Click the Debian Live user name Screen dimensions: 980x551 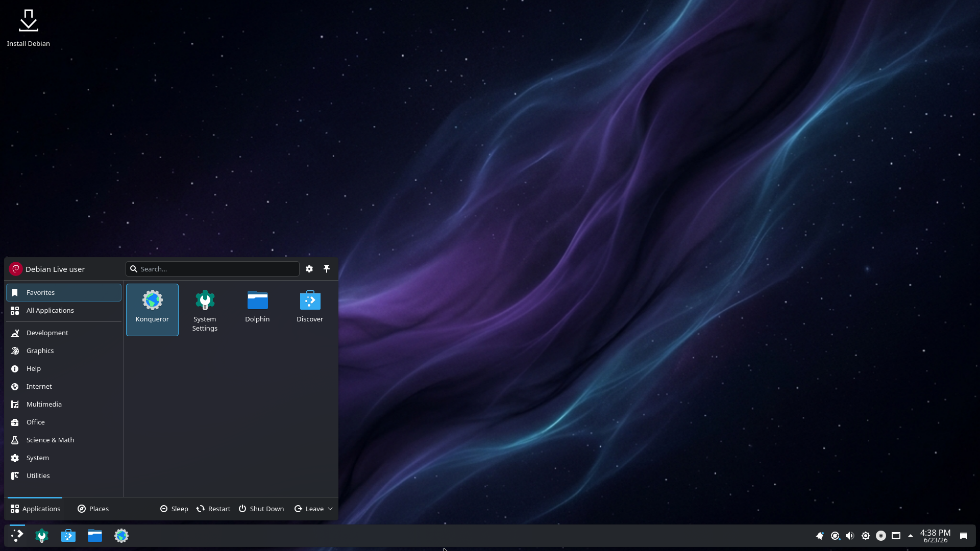point(55,269)
